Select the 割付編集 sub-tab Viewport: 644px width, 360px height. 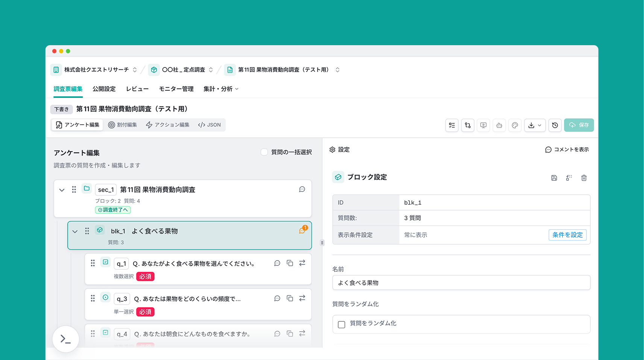pyautogui.click(x=123, y=125)
